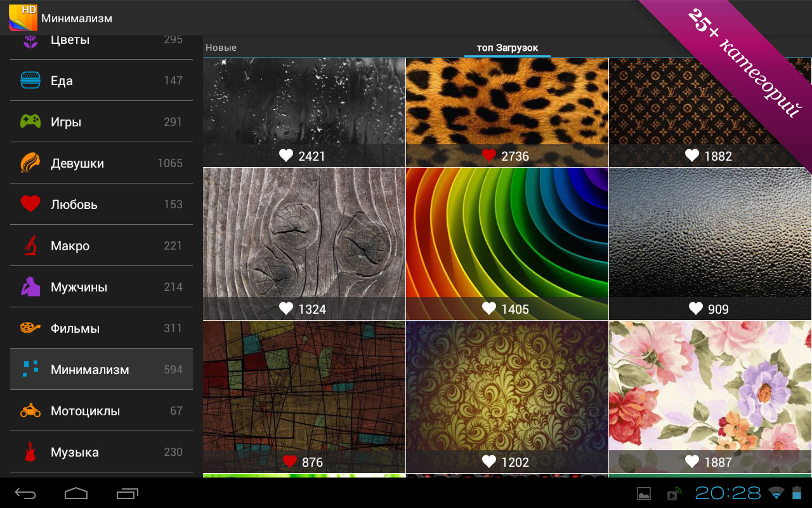
Task: Open the Музыка category
Action: [x=101, y=452]
